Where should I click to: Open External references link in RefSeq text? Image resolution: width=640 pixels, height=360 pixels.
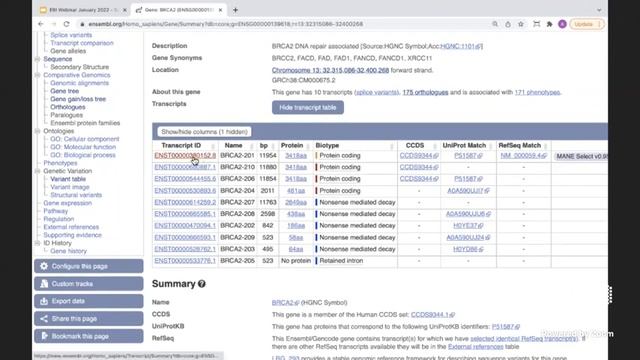point(476,347)
